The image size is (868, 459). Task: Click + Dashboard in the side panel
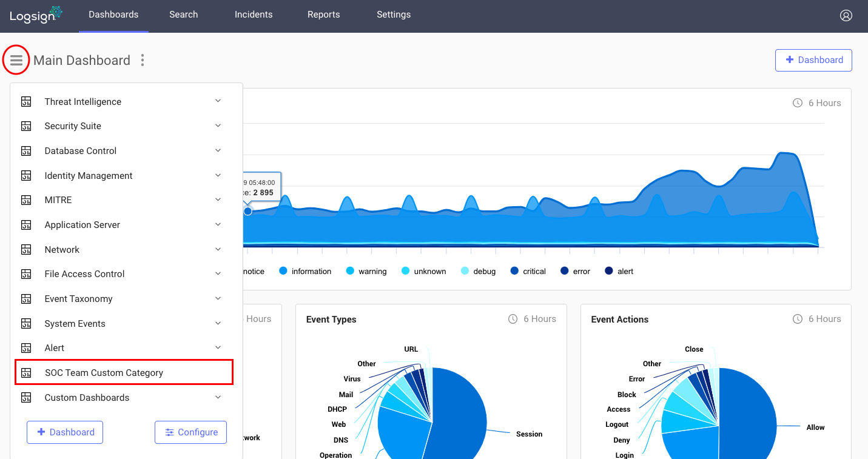coord(65,432)
